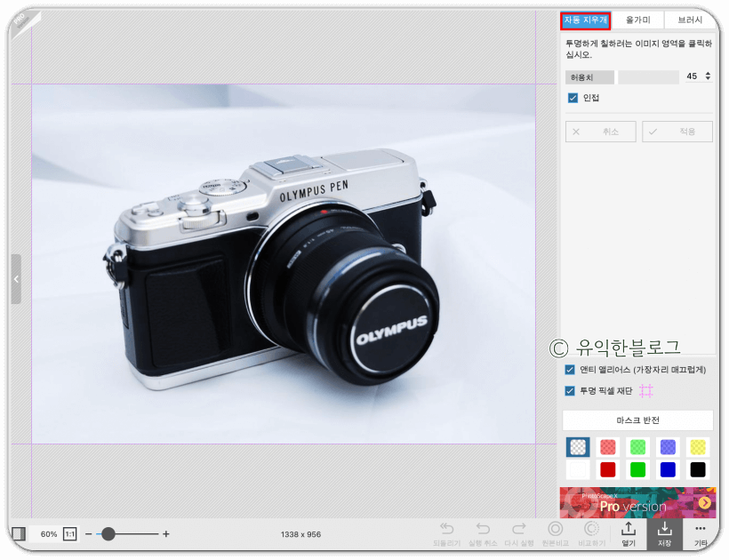729x560 pixels.
Task: Expand the left side panel arrow
Action: pos(16,279)
